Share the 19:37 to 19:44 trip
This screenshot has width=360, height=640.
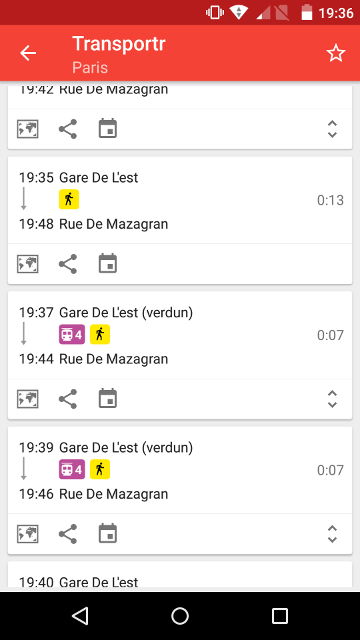68,399
